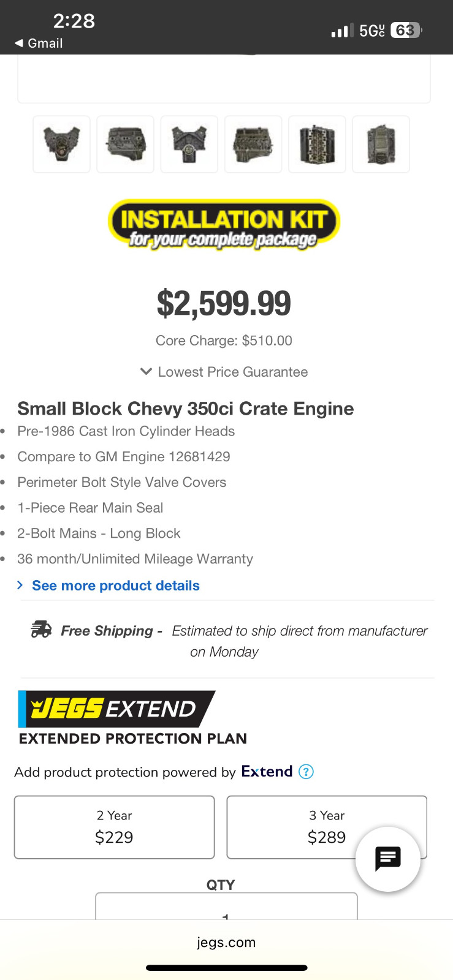Select the second engine thumbnail image

125,145
